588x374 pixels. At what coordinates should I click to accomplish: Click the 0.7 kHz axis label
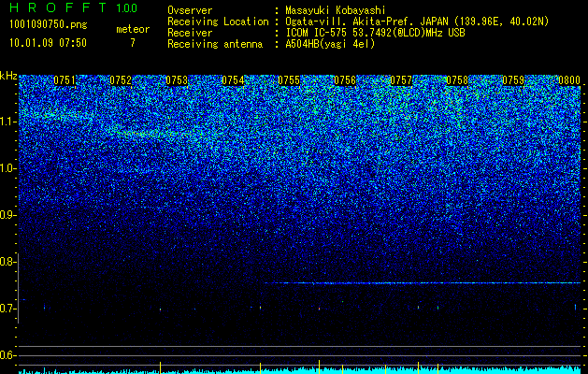point(7,309)
